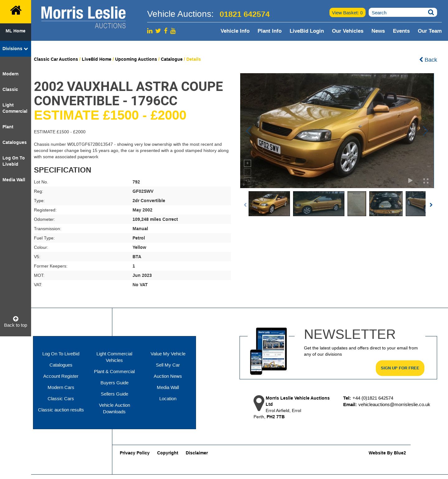
Task: Open the Events menu item
Action: point(401,31)
